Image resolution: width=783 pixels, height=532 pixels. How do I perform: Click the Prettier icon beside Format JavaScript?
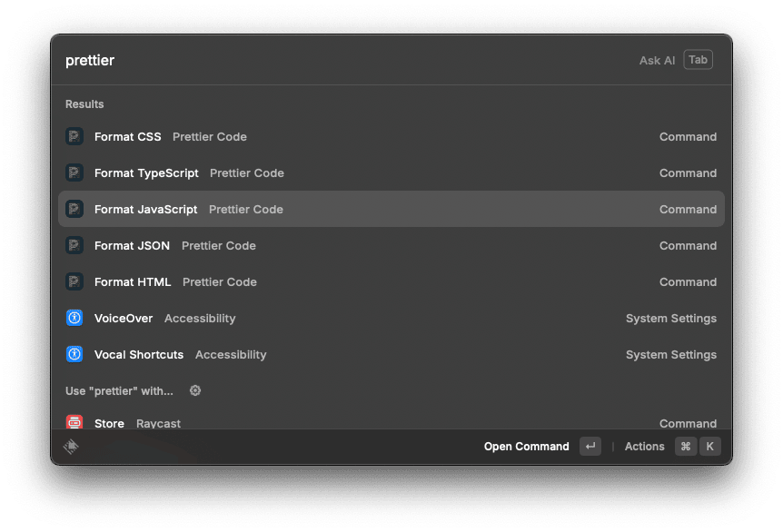point(74,209)
